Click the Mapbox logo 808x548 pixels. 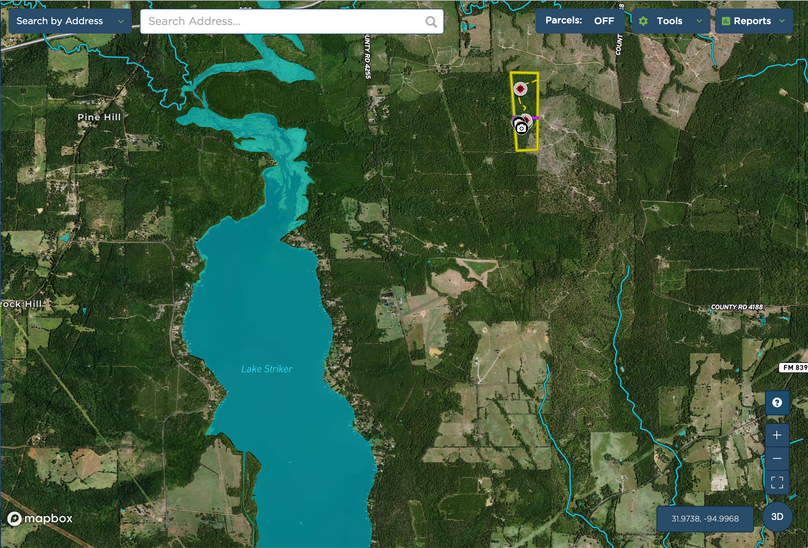[40, 519]
